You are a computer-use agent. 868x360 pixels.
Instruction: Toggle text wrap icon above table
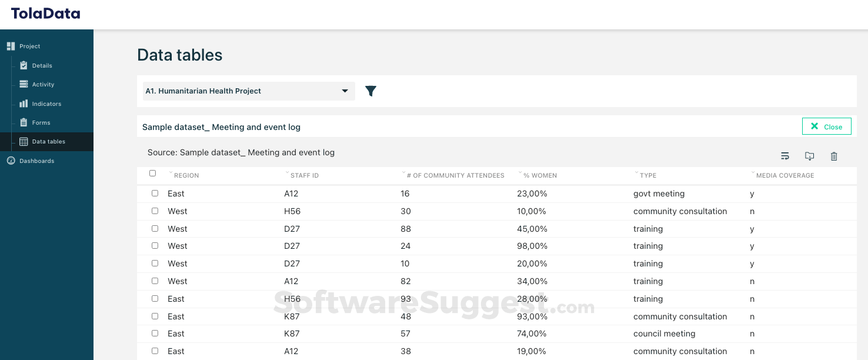tap(785, 156)
